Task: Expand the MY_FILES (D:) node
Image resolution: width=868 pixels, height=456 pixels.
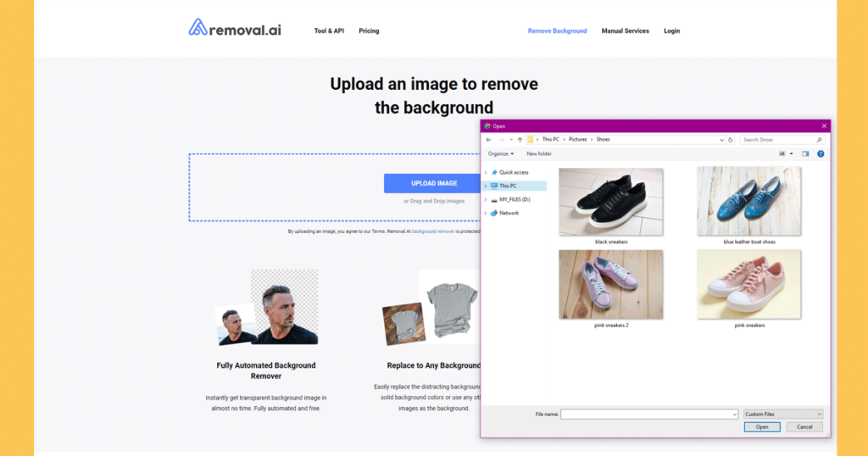Action: coord(486,199)
